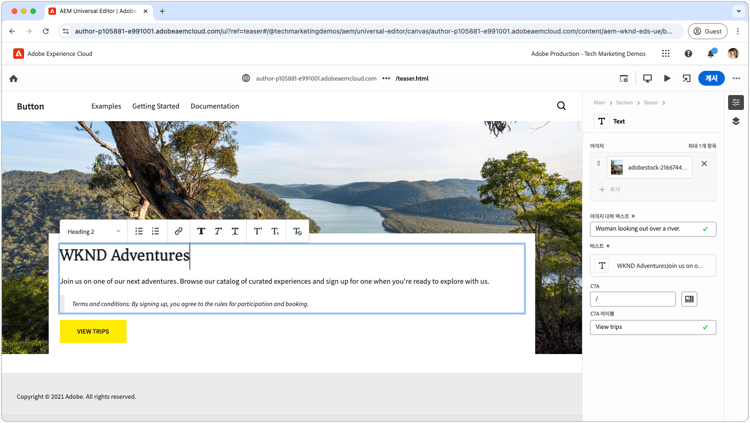The height and width of the screenshot is (423, 750).
Task: Click the Join us on one paragraph
Action: click(275, 281)
